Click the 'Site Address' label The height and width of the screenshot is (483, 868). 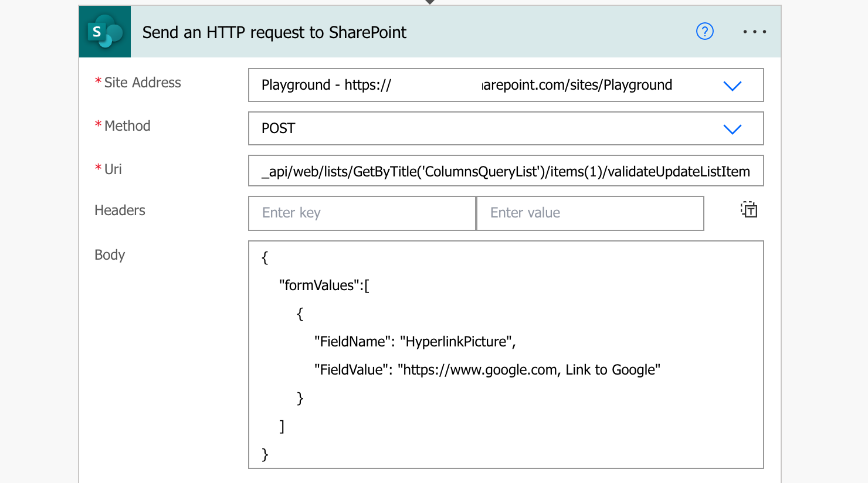[x=143, y=83]
